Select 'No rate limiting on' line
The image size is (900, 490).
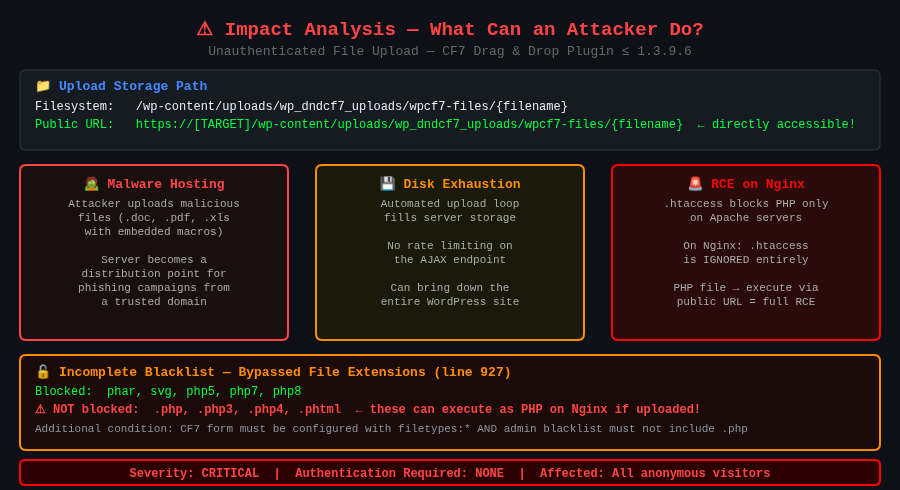click(x=450, y=246)
